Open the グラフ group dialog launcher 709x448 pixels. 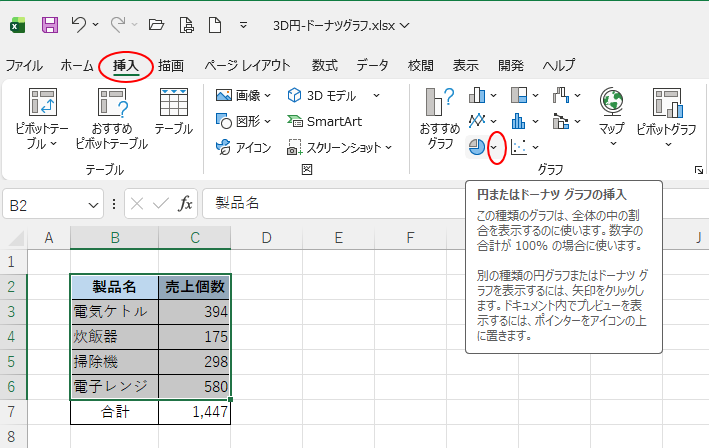[699, 170]
